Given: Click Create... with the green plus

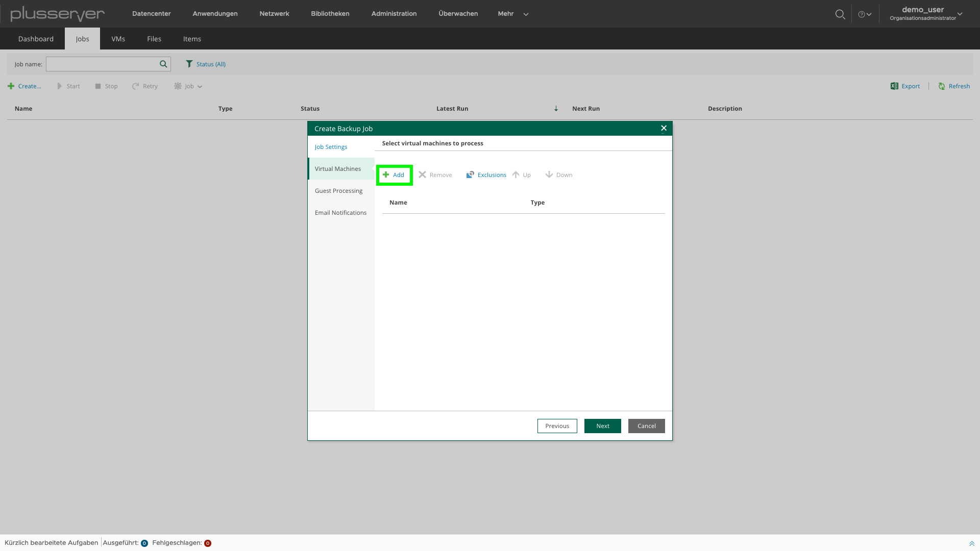Looking at the screenshot, I should (x=24, y=86).
